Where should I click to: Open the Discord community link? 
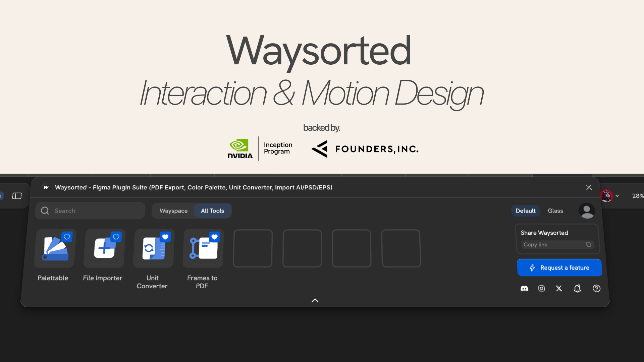[x=524, y=289]
